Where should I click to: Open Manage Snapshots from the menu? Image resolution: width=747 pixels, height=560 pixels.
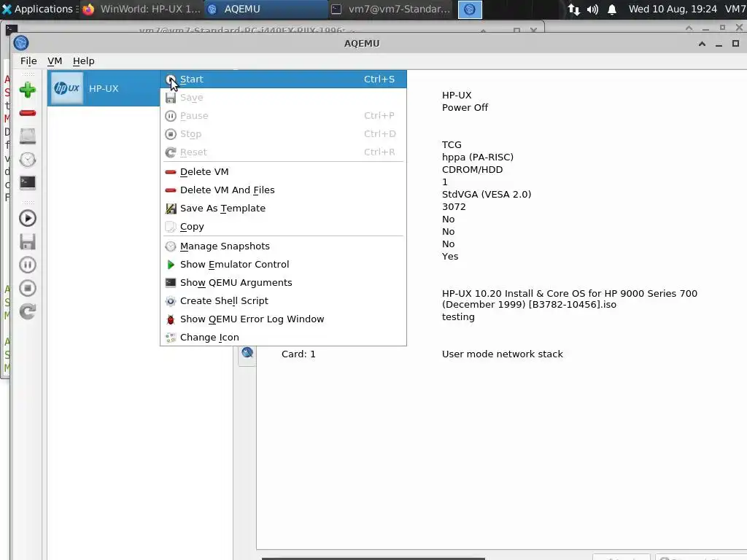pyautogui.click(x=284, y=246)
